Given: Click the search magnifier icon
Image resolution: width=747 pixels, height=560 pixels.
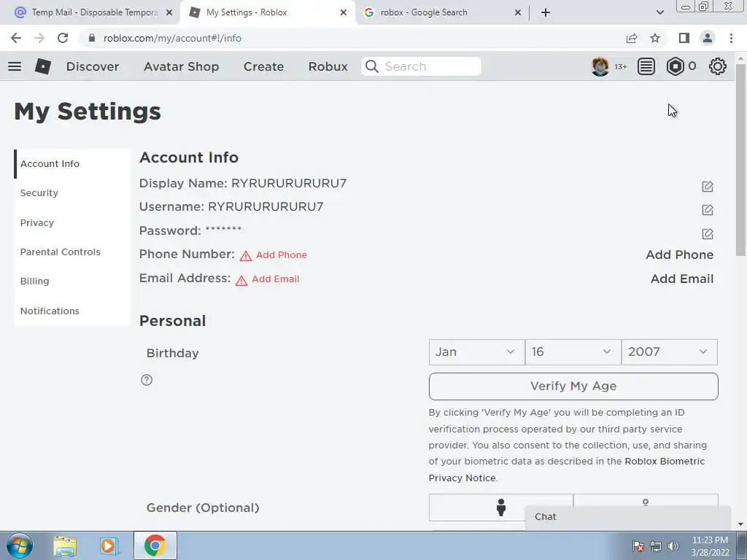Looking at the screenshot, I should point(372,66).
